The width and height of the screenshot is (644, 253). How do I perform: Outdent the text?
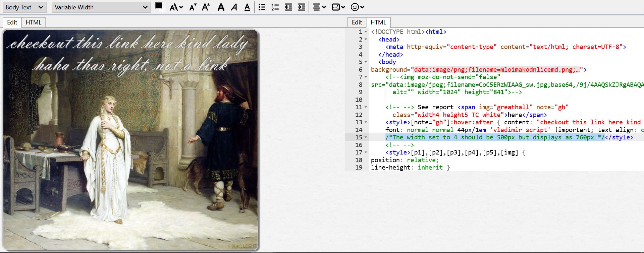288,7
